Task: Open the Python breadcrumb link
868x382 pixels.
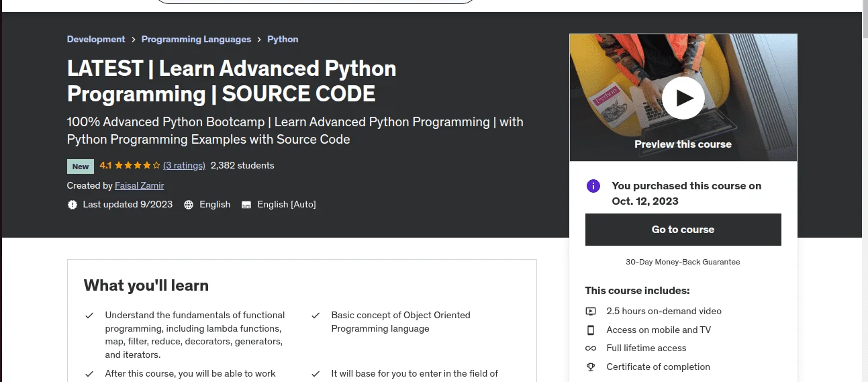Action: [283, 39]
